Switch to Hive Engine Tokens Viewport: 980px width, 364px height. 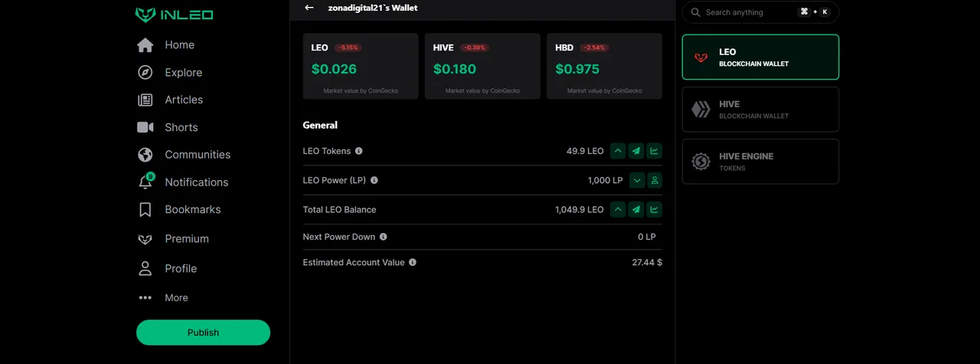760,162
